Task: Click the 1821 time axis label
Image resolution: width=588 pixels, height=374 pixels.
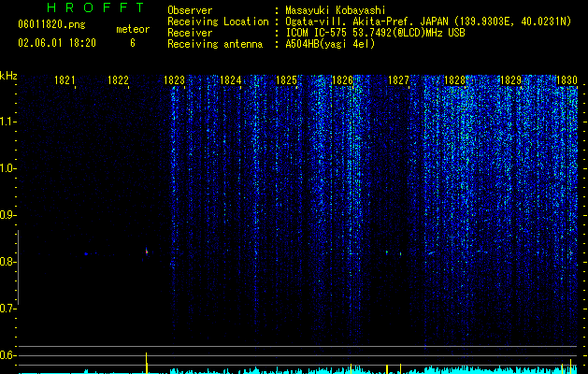Action: tap(65, 79)
